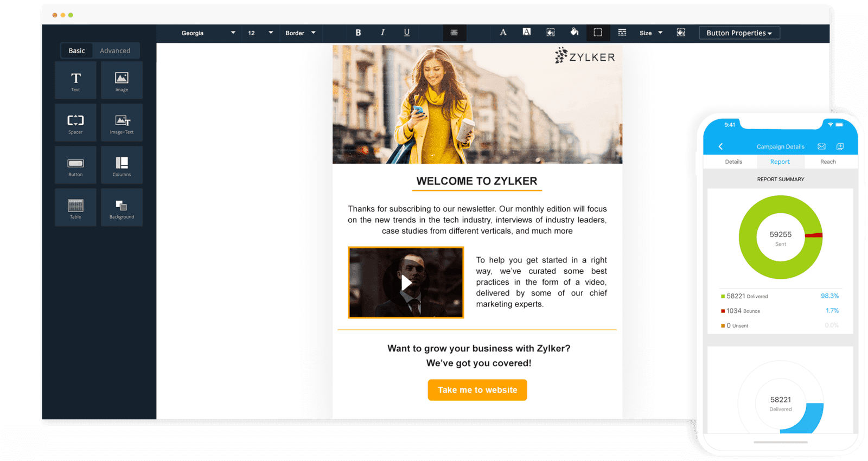Screen dimensions: 868x461
Task: Tap the Campaign Details title on phone
Action: pyautogui.click(x=781, y=146)
